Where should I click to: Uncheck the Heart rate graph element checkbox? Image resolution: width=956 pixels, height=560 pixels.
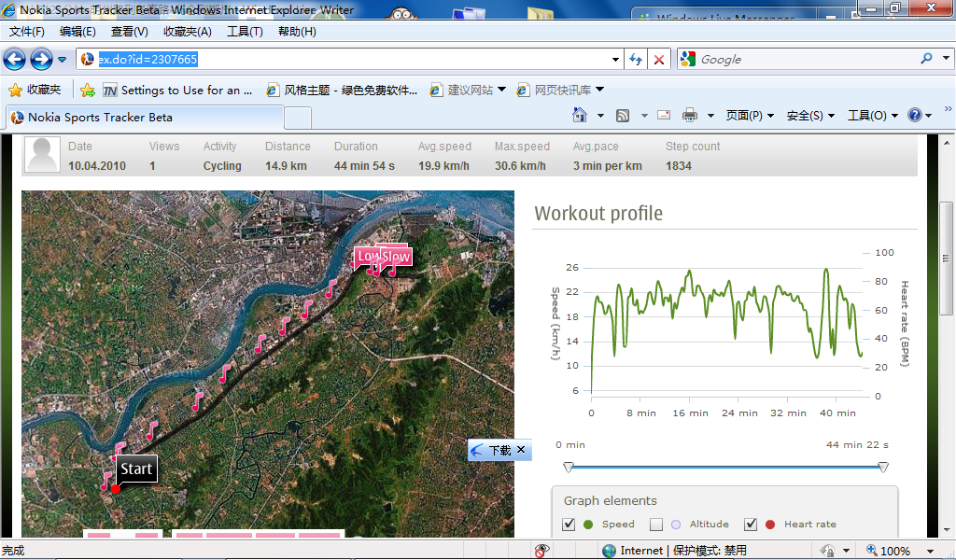(x=751, y=524)
